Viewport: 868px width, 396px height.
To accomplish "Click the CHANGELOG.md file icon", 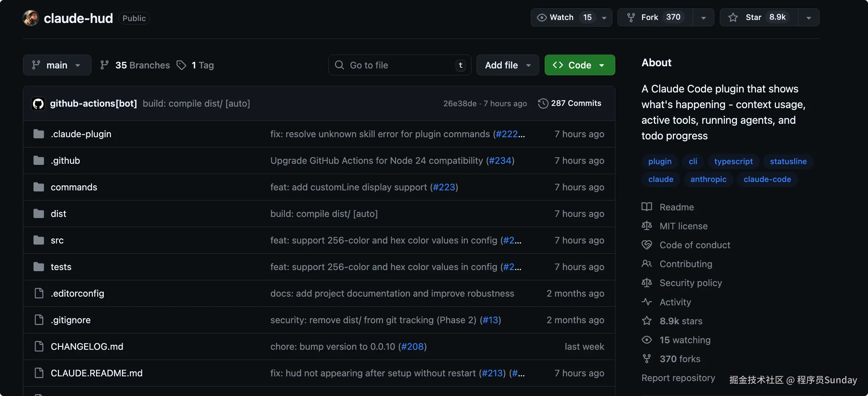I will tap(39, 346).
